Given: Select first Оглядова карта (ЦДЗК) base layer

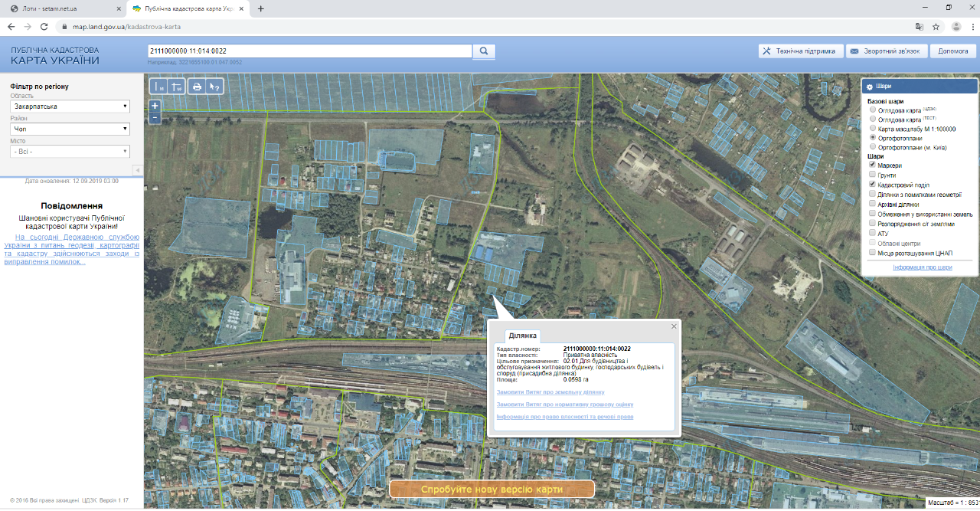Looking at the screenshot, I should click(x=872, y=110).
